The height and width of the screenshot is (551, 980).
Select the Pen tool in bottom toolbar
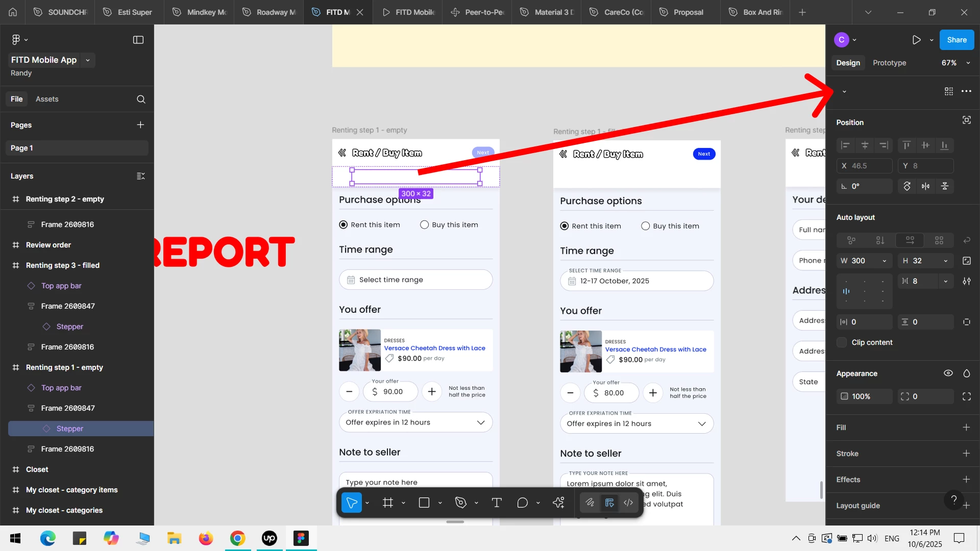click(x=461, y=503)
